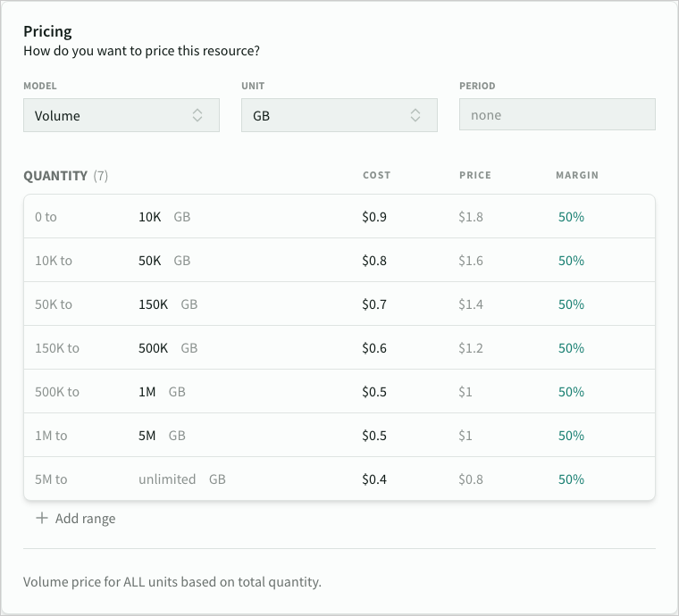Edit the unlimited upper limit in last range

pyautogui.click(x=167, y=479)
